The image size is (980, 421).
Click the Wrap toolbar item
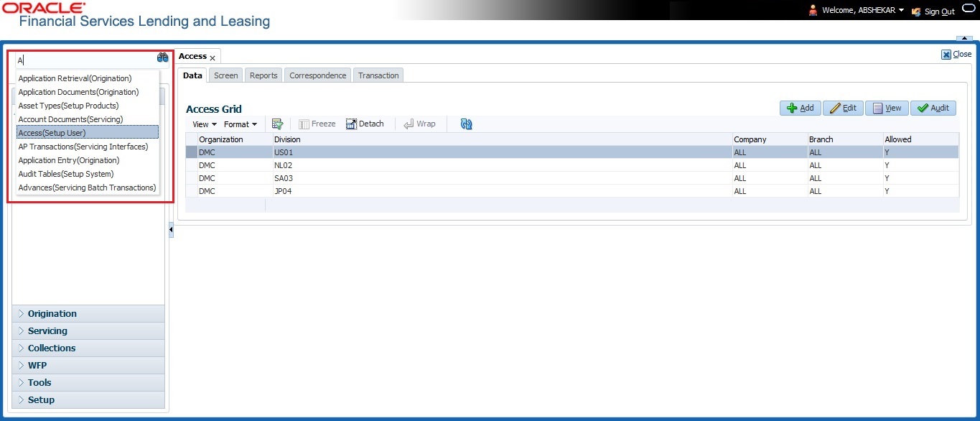tap(419, 124)
